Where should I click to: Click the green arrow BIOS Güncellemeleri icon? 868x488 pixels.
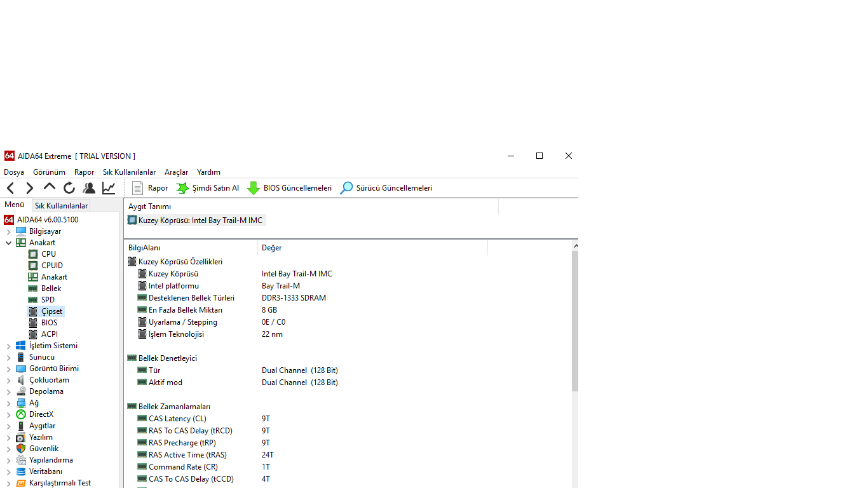click(254, 188)
